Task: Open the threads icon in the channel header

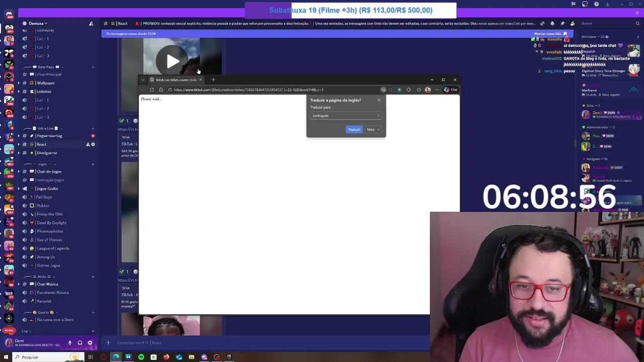Action: pos(542,23)
